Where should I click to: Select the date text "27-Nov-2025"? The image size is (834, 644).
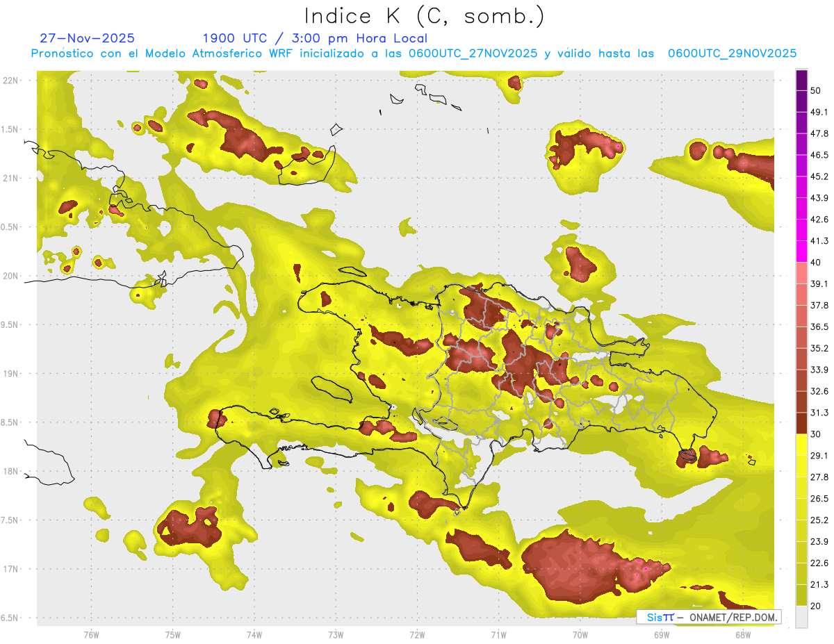coord(88,38)
